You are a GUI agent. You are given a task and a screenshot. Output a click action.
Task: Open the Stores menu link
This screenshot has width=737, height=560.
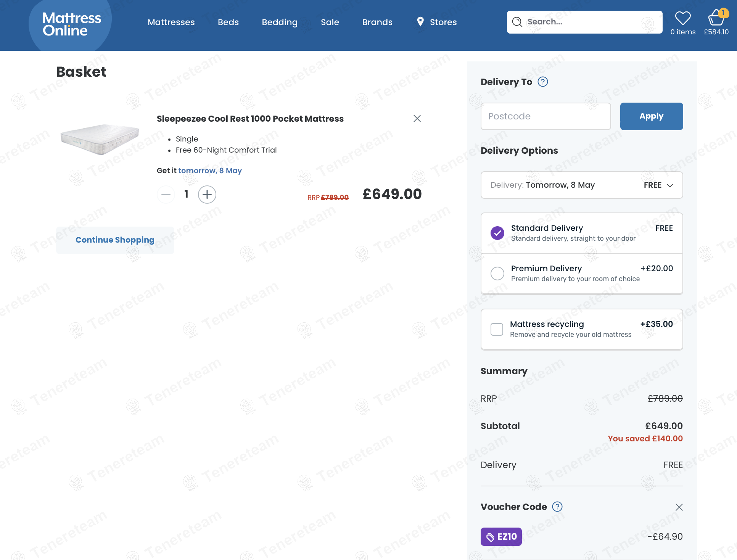click(x=443, y=22)
